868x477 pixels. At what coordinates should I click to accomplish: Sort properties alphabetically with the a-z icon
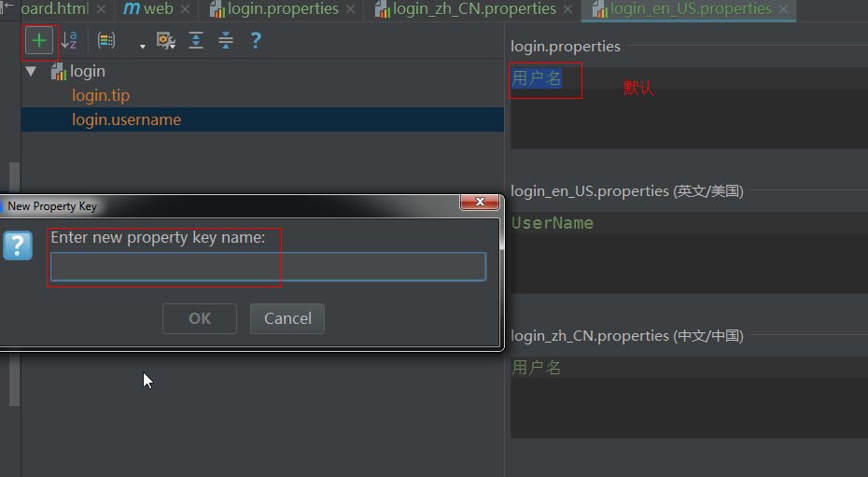[69, 40]
